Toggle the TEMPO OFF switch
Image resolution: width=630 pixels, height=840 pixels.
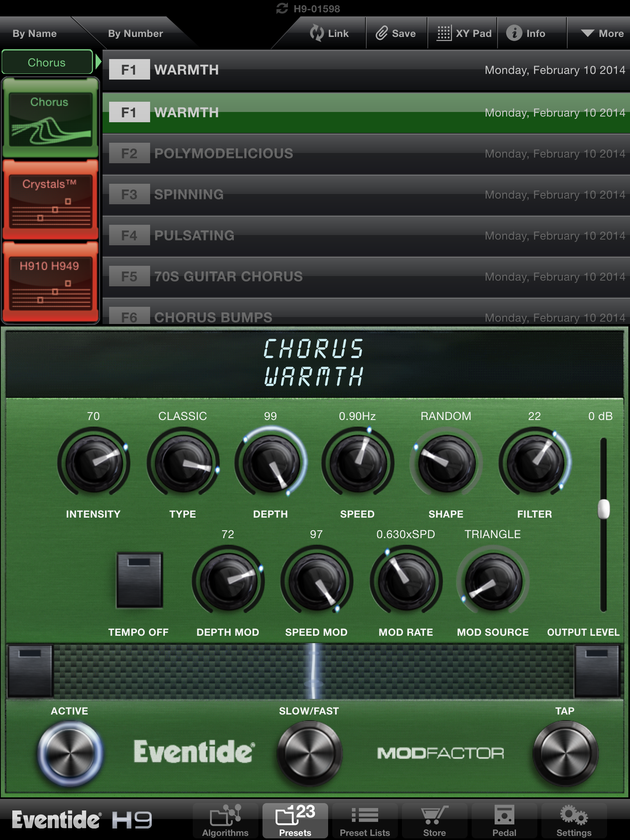pyautogui.click(x=139, y=580)
